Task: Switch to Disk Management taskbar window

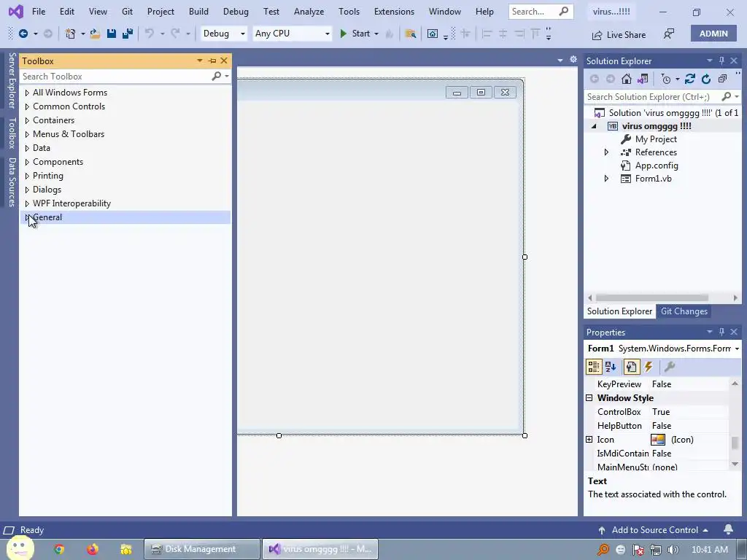Action: pos(202,549)
